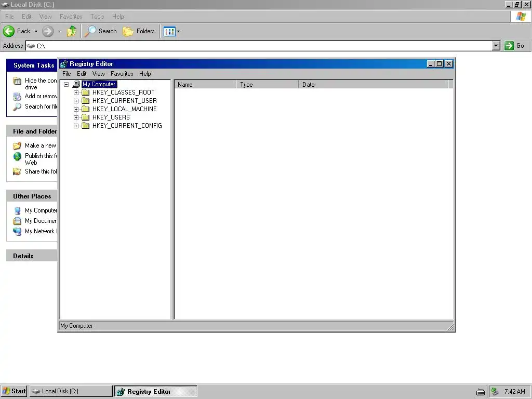Click the keyboard icon in system tray
Viewport: 532px width, 399px height.
[x=481, y=392]
